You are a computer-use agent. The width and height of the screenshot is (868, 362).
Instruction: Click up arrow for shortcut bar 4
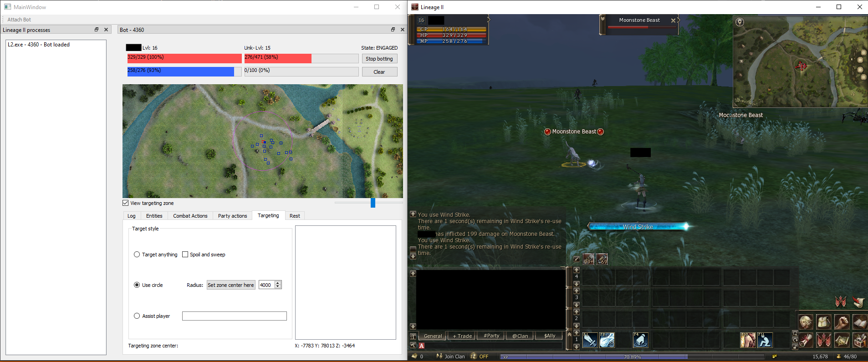(576, 270)
